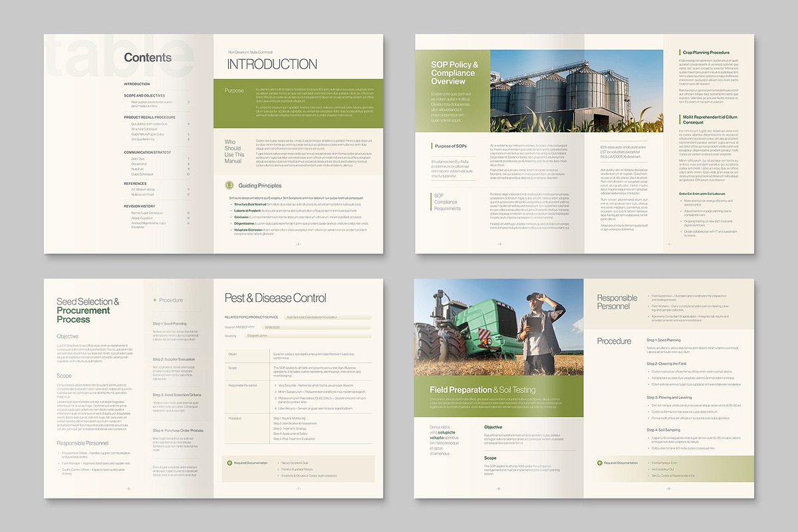Click 'PRODUCT RECALL PROCEDURE' in the contents list

(x=150, y=117)
